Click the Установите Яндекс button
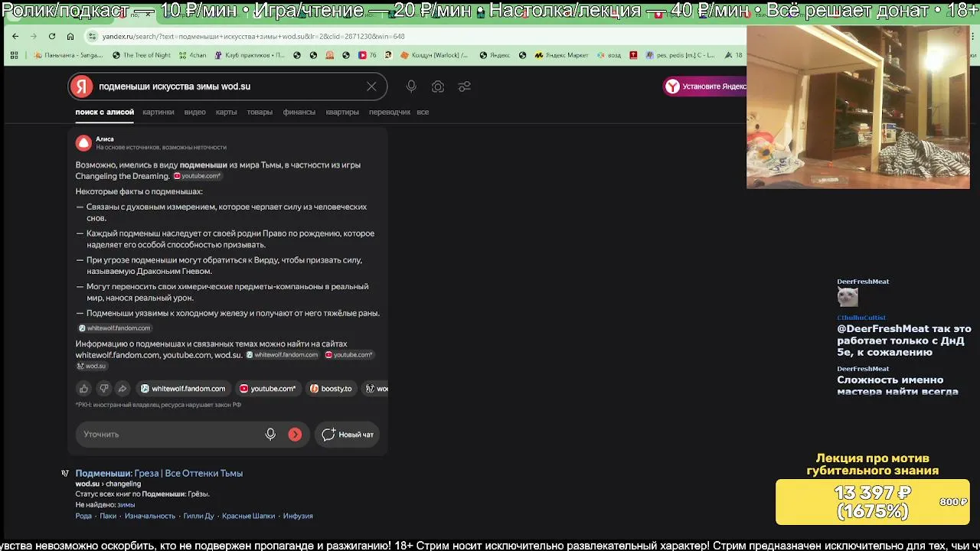The image size is (980, 551). 705,86
